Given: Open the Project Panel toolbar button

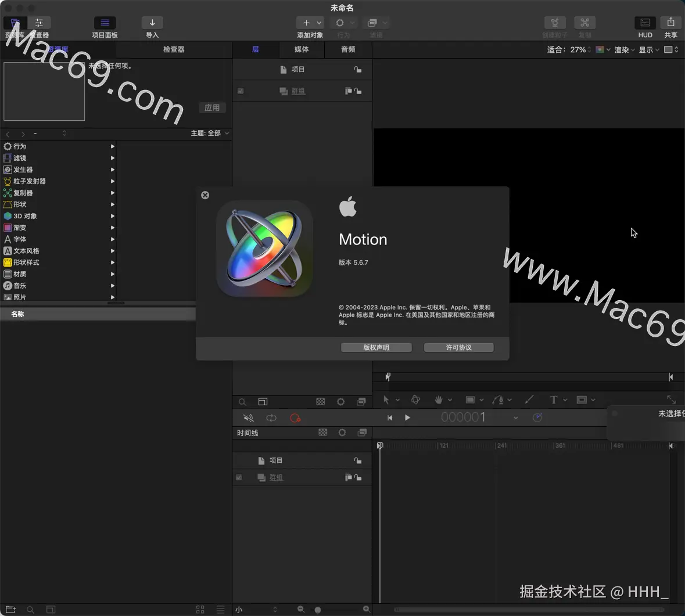Looking at the screenshot, I should click(105, 23).
